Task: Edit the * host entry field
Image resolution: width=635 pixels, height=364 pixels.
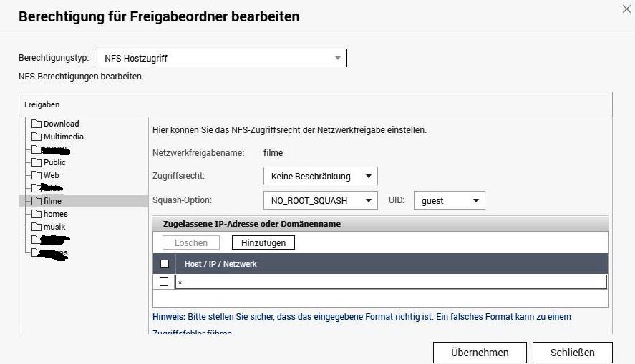Action: point(390,282)
